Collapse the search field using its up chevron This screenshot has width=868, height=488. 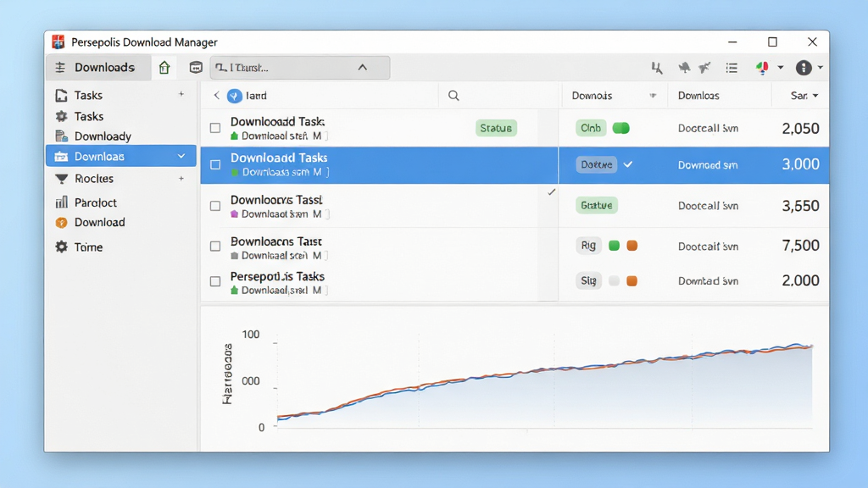[x=363, y=68]
